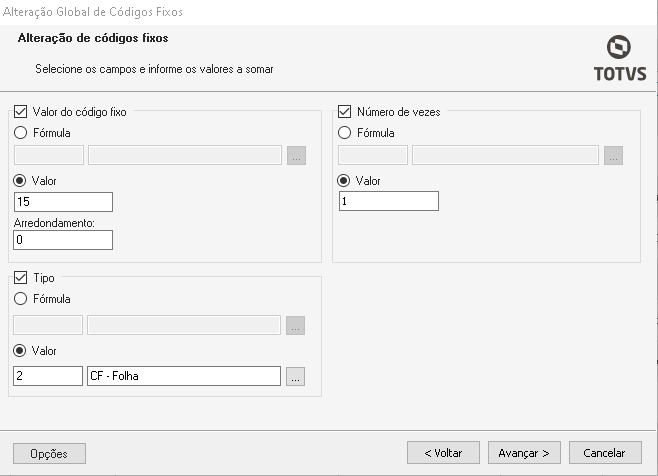The width and height of the screenshot is (658, 476).
Task: Select Fórmula under Valor do código fixo
Action: tap(21, 133)
